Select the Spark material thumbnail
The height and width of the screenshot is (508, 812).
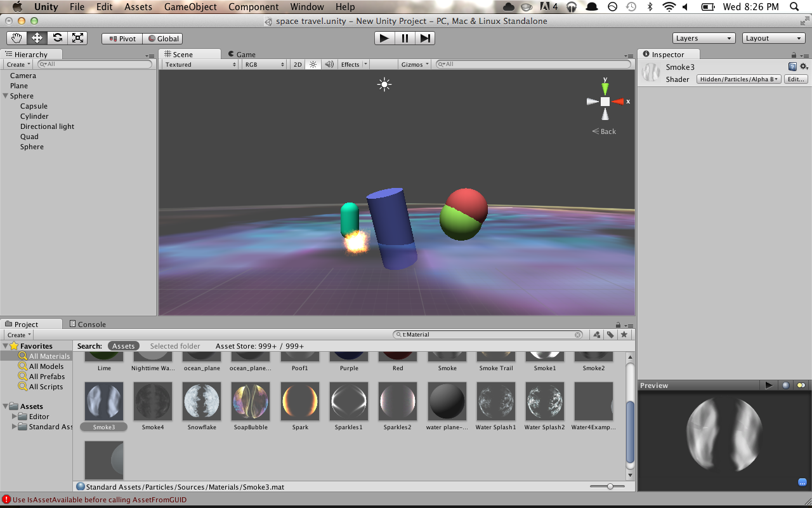(300, 401)
